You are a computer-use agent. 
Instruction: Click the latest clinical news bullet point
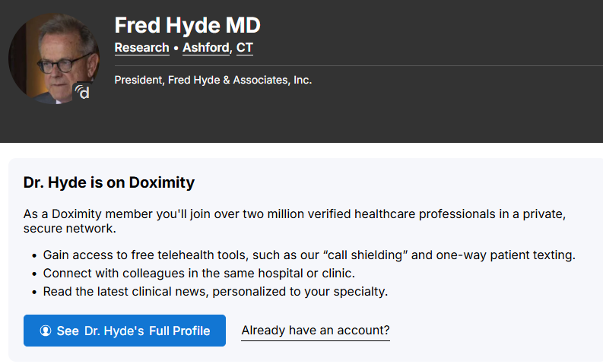pos(215,291)
